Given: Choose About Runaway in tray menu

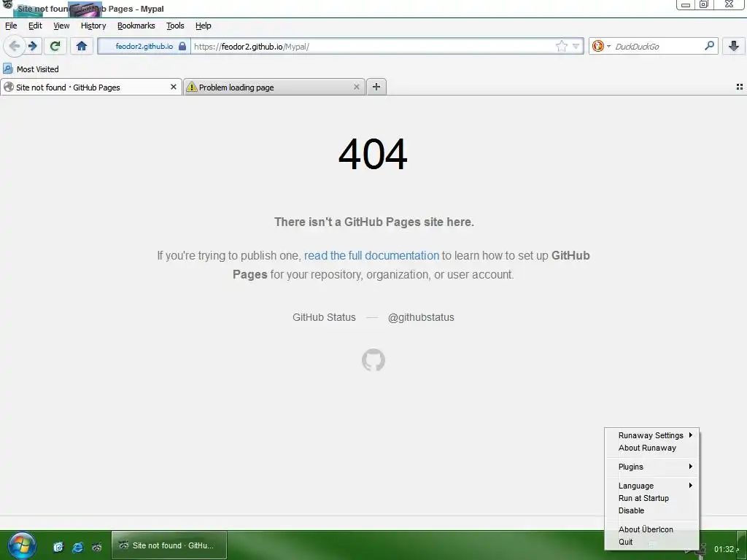Looking at the screenshot, I should pyautogui.click(x=651, y=448).
